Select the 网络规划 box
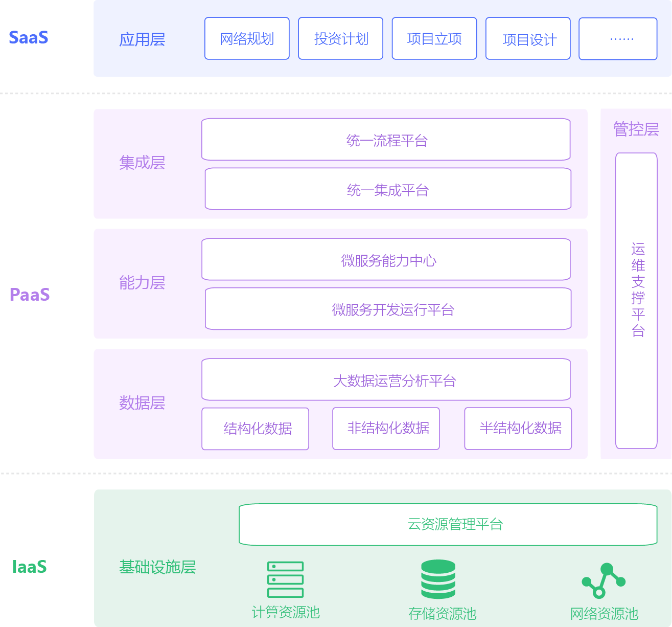Screen dimensions: 672x627 click(247, 39)
